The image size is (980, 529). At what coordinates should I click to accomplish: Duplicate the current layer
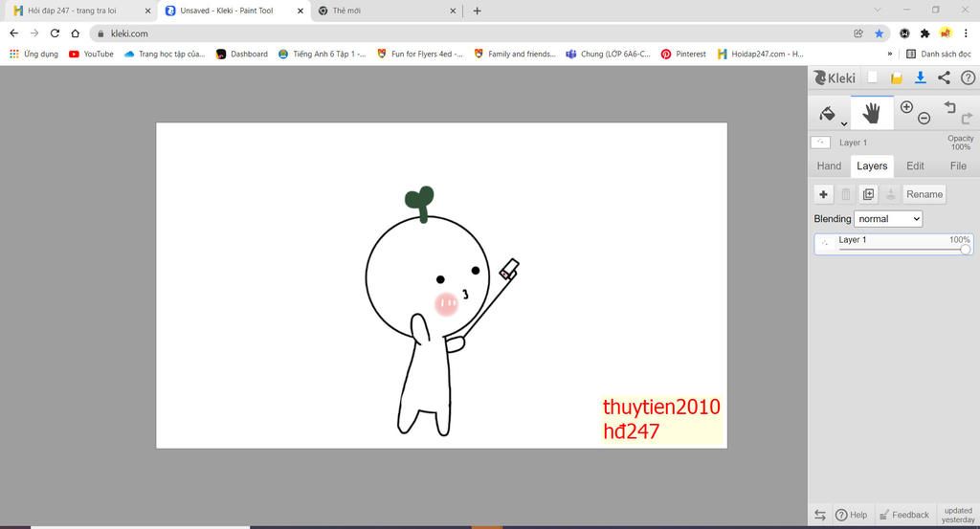click(868, 194)
